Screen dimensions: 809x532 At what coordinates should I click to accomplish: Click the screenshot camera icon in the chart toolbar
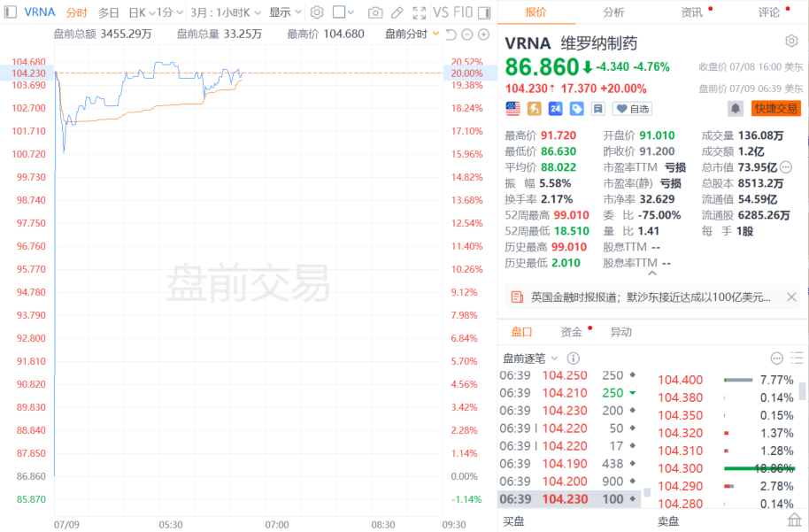375,12
